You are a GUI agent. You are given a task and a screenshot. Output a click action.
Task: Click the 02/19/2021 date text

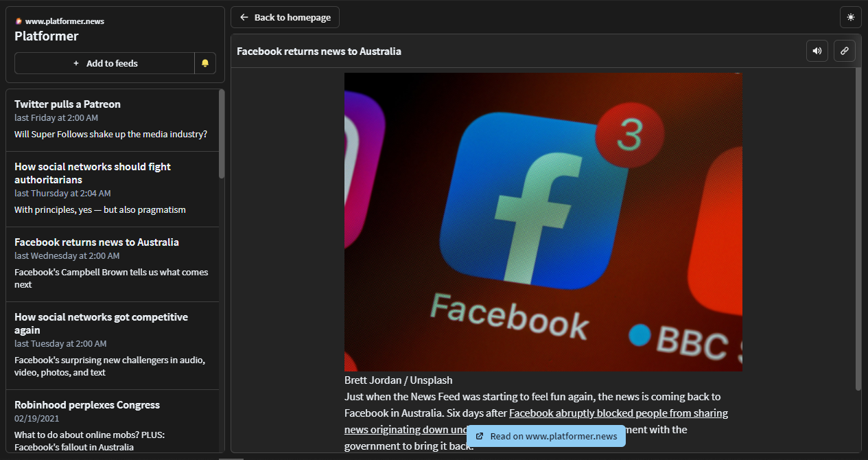(37, 418)
